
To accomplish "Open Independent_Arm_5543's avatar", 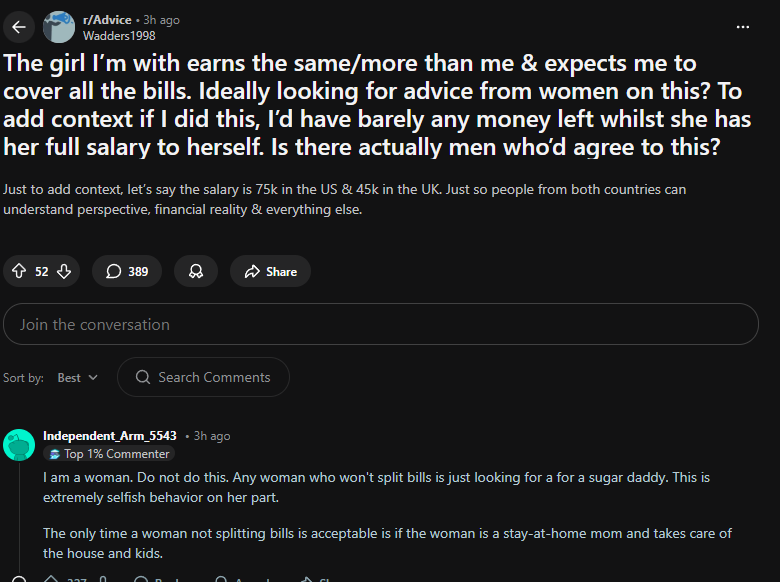I will tap(19, 445).
